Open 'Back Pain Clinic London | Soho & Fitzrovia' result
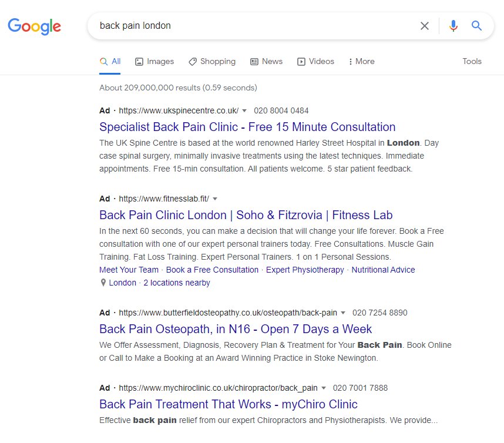 tap(246, 215)
